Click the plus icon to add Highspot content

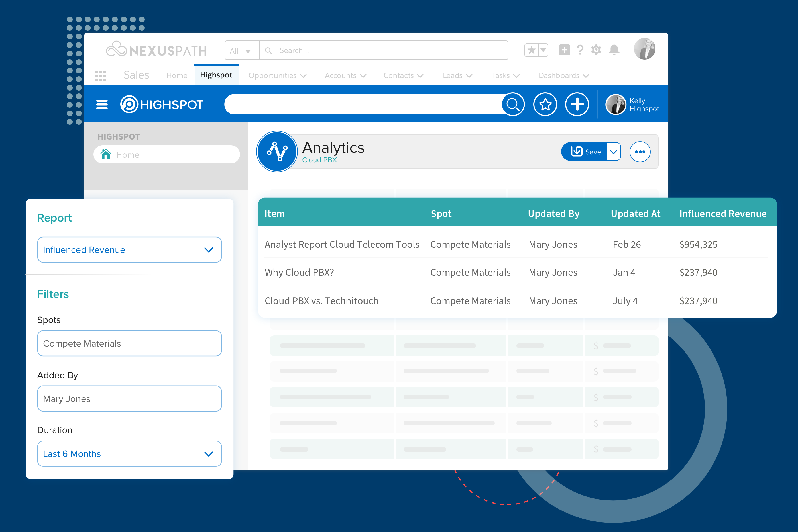577,104
